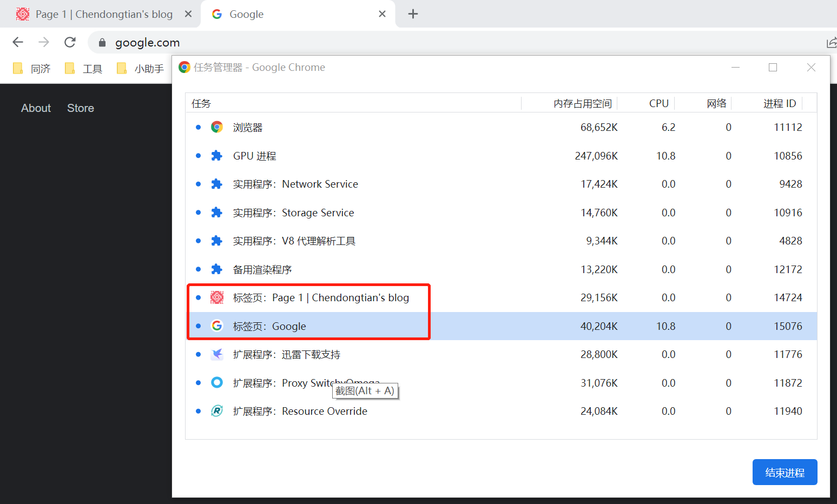Expand the 小助手 bookmarks folder

141,69
